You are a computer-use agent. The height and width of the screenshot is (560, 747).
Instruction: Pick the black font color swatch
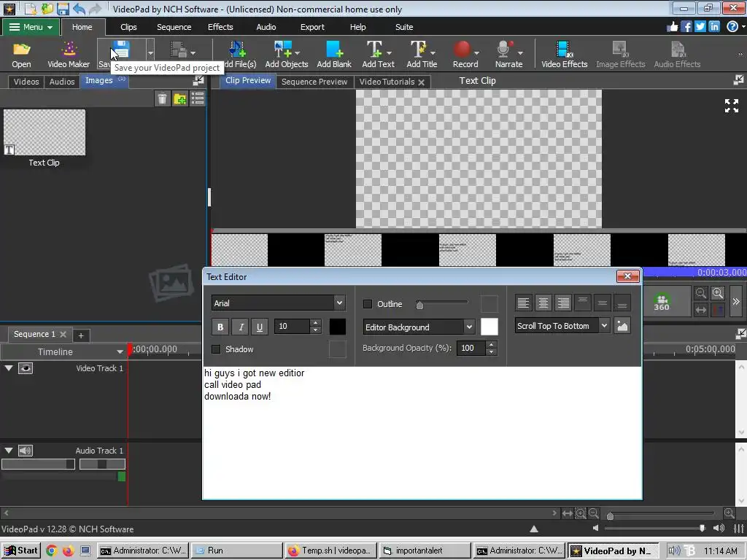pos(337,327)
